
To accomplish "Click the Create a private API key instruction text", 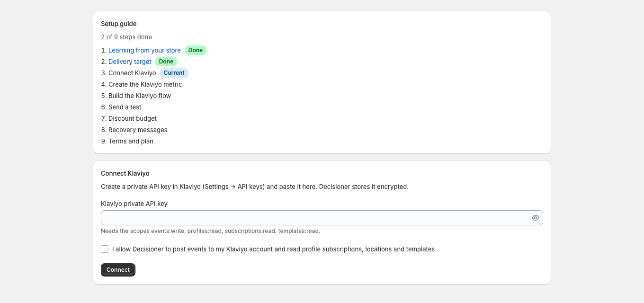I will click(255, 187).
